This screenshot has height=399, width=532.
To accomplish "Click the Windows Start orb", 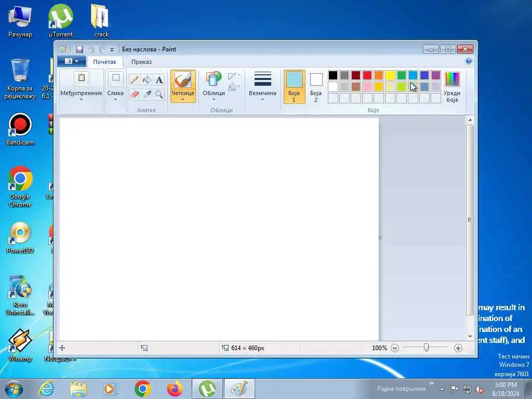I will [x=14, y=389].
